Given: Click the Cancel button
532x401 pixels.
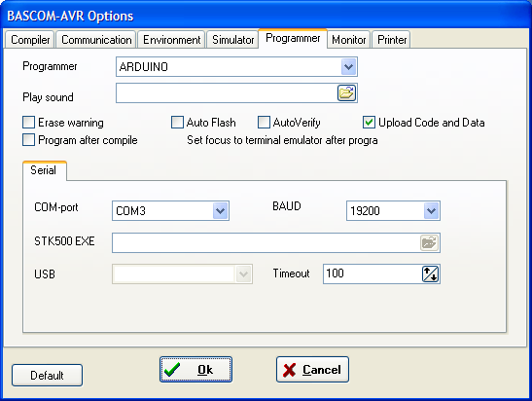Looking at the screenshot, I should [x=312, y=370].
